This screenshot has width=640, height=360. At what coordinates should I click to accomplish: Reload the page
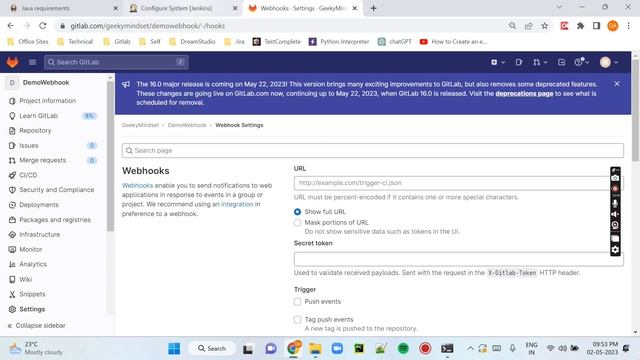click(x=43, y=26)
